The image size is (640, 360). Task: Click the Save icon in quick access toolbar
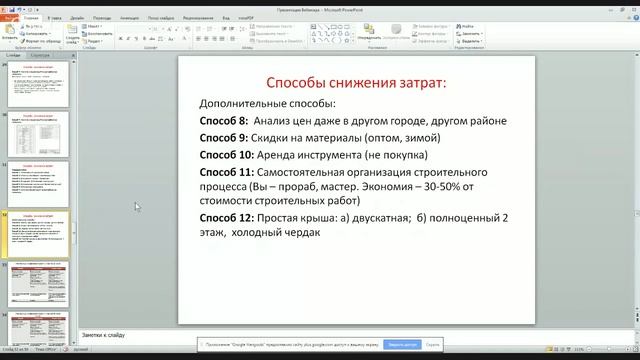tap(12, 10)
